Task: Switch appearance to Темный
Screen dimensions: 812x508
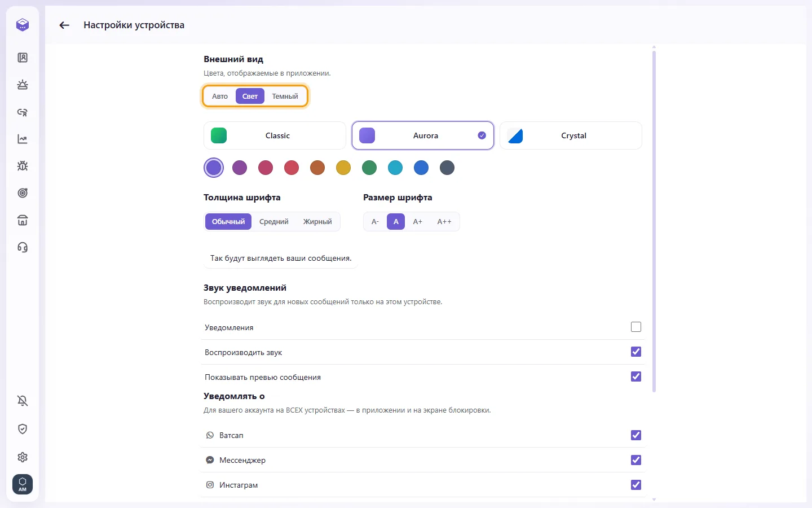Action: 285,96
